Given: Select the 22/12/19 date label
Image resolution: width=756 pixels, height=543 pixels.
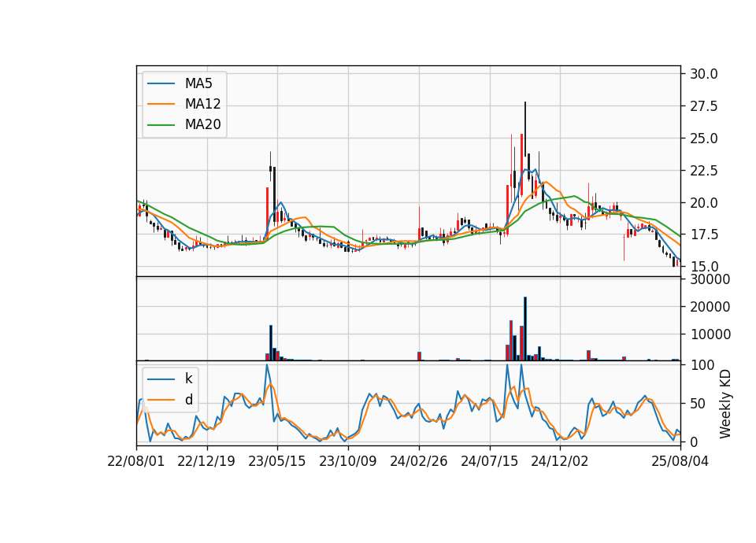Looking at the screenshot, I should coord(206,461).
